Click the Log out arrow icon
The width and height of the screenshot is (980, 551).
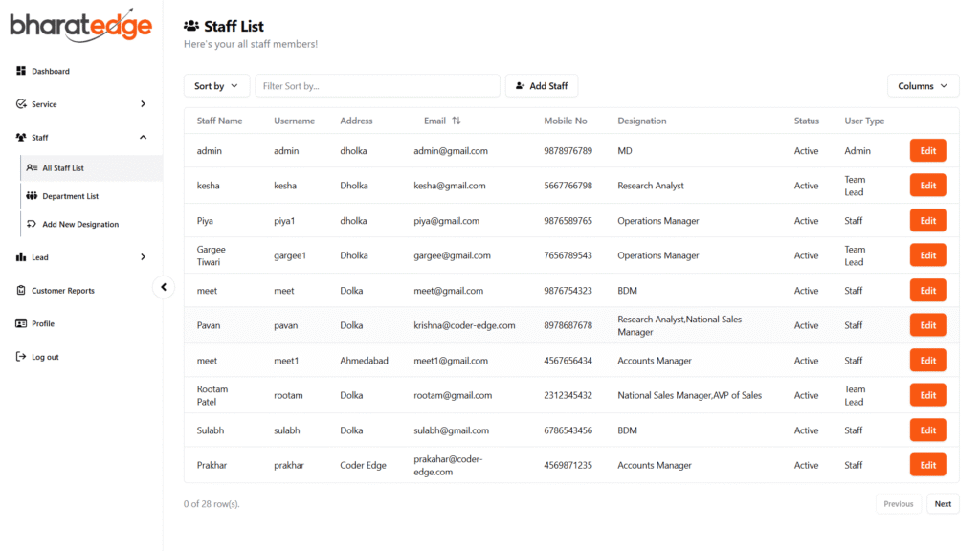[21, 357]
